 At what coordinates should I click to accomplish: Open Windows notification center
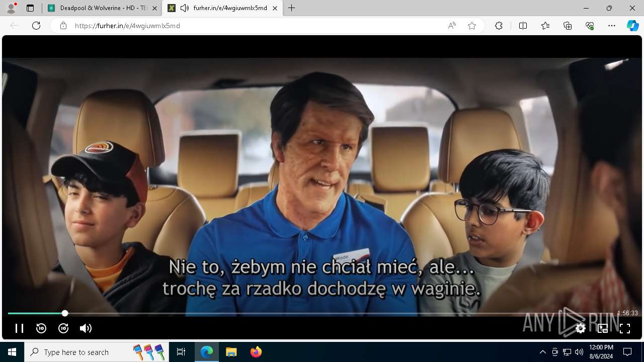click(x=627, y=352)
